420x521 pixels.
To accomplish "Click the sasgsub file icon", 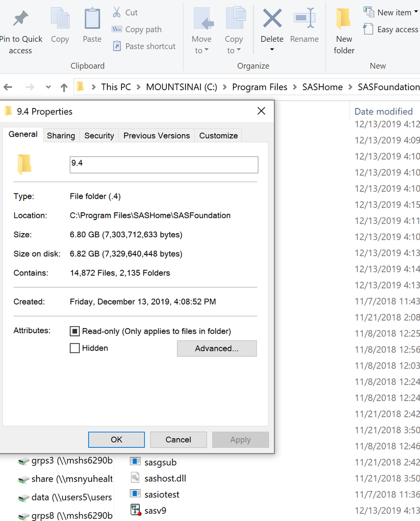I will coord(135,462).
